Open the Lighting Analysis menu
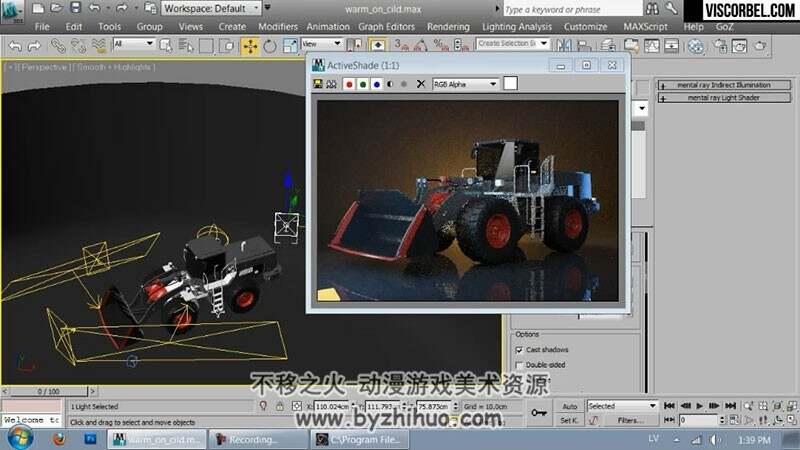Screen dimensions: 800x450 coord(517,27)
